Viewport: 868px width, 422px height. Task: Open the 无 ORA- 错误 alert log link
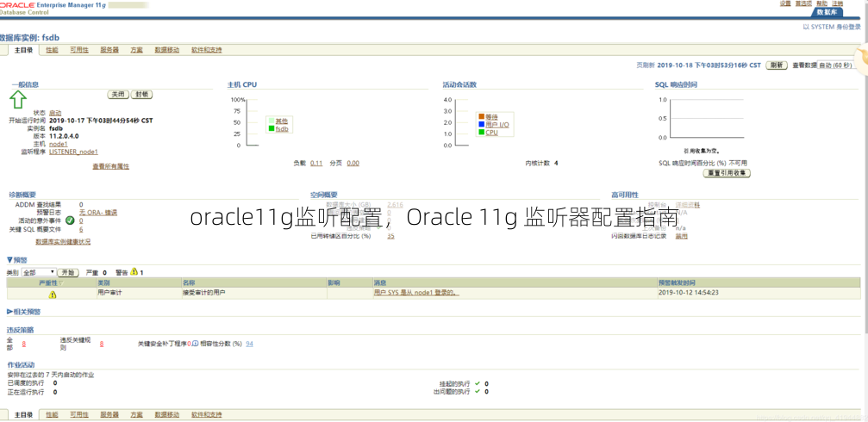pos(98,213)
